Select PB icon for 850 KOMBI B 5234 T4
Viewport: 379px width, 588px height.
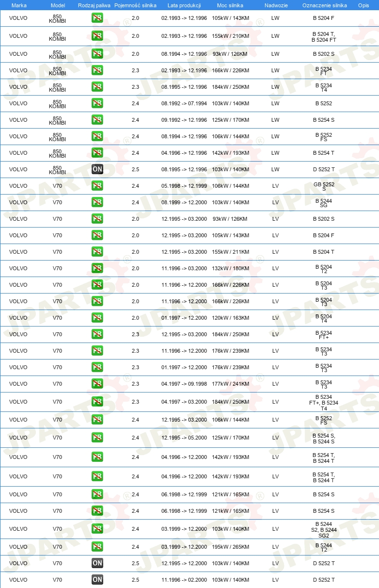click(97, 87)
